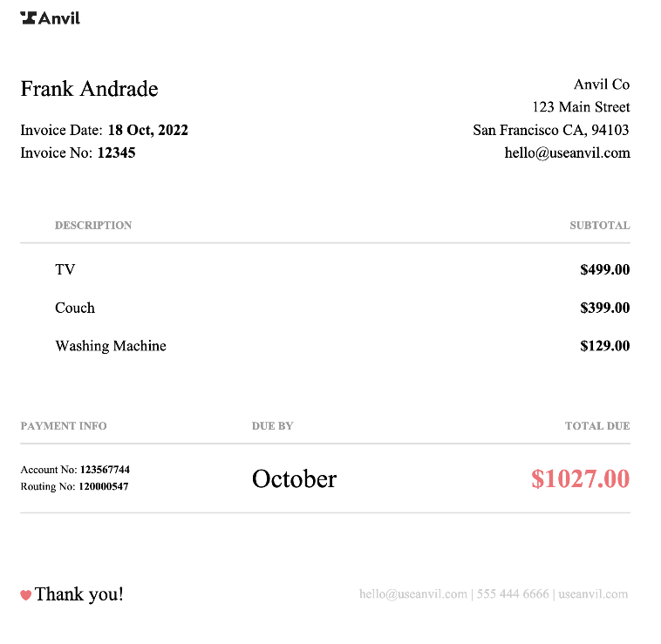661x644 pixels.
Task: Click the DESCRIPTION column header
Action: (x=93, y=225)
